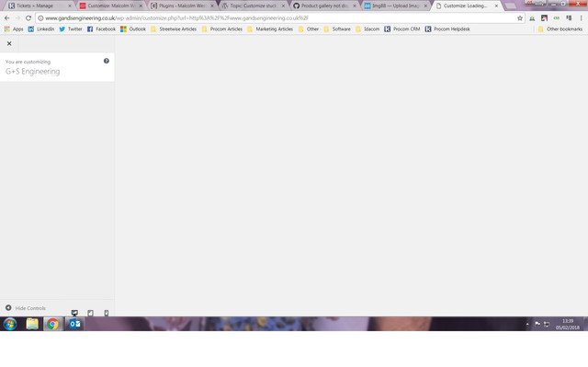View site information icon in address bar

pyautogui.click(x=40, y=18)
